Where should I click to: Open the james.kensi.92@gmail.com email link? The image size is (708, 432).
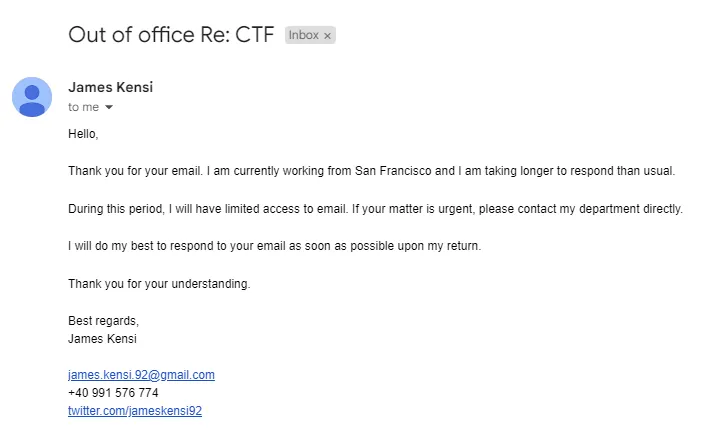click(141, 375)
